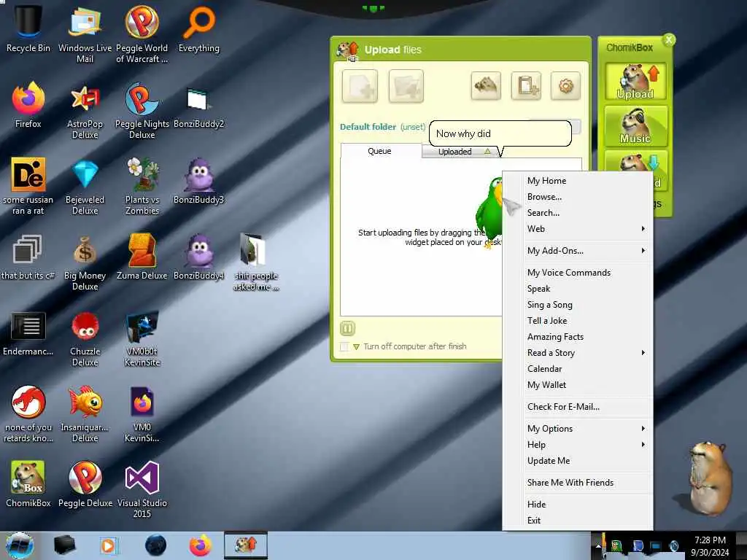747x560 pixels.
Task: Show hidden system tray icons
Action: click(x=598, y=545)
